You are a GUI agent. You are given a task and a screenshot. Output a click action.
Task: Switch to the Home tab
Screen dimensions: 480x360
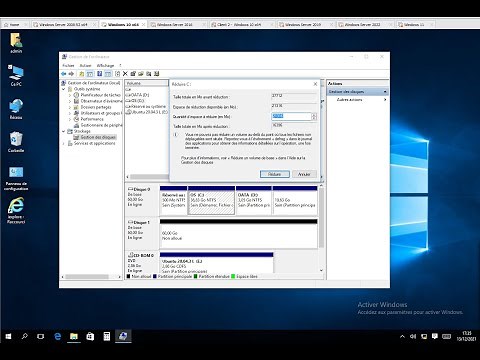[x=14, y=25]
